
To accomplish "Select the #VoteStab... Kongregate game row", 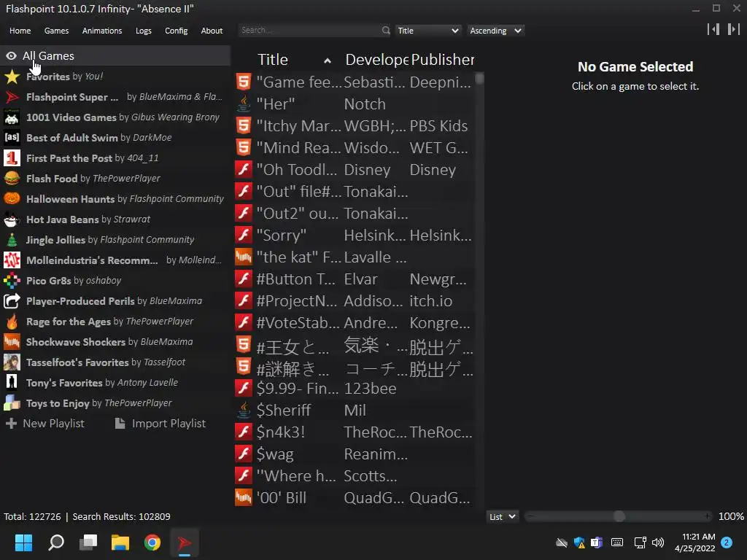I will click(x=355, y=323).
